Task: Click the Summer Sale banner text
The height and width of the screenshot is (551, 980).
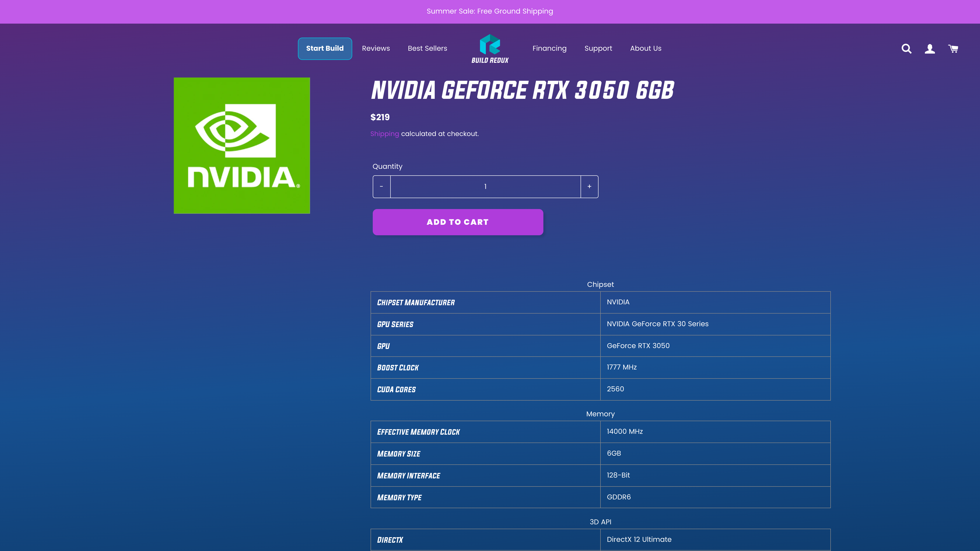Action: (x=490, y=11)
